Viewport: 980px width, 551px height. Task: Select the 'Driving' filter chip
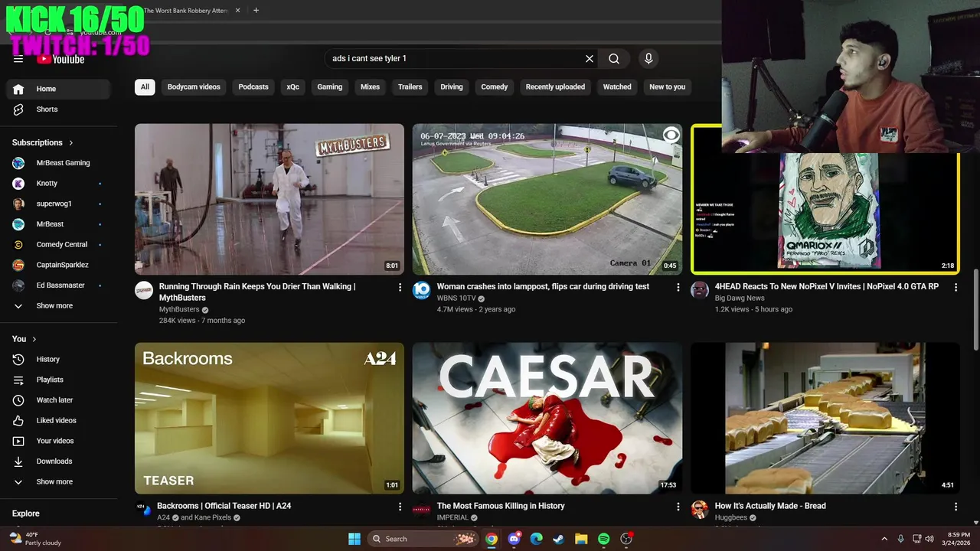(x=452, y=86)
